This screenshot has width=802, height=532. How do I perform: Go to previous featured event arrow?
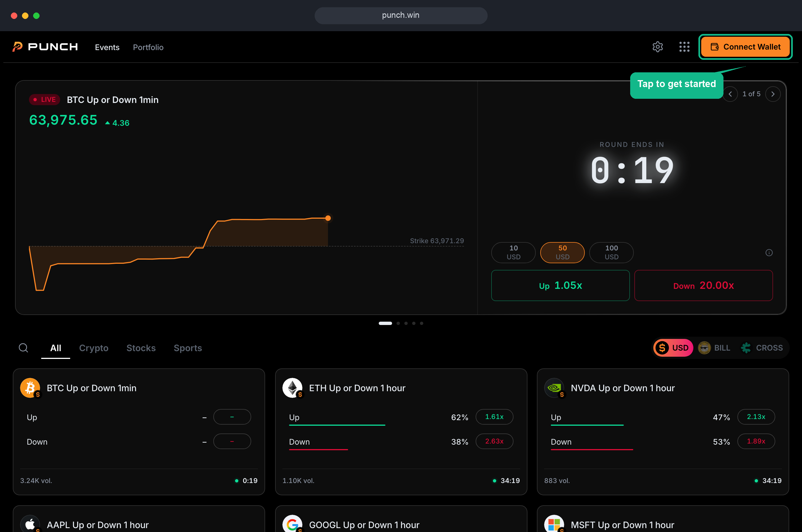click(x=730, y=94)
